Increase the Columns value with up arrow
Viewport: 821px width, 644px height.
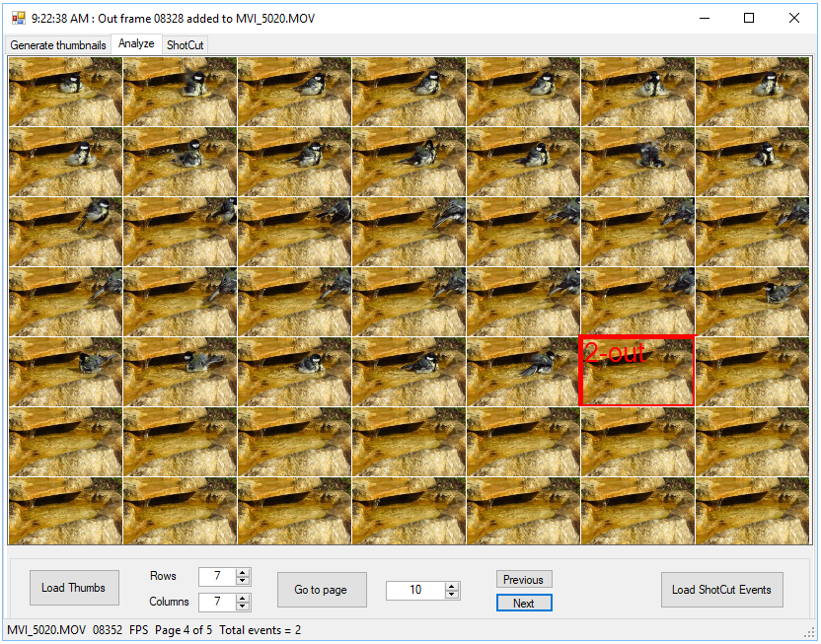tap(243, 598)
